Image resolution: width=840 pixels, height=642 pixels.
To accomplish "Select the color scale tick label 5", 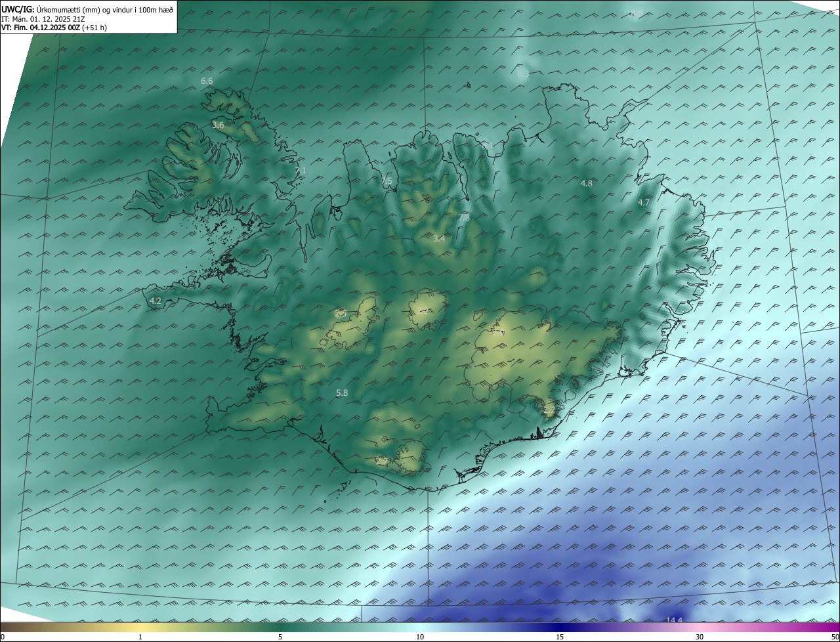I will click(280, 637).
